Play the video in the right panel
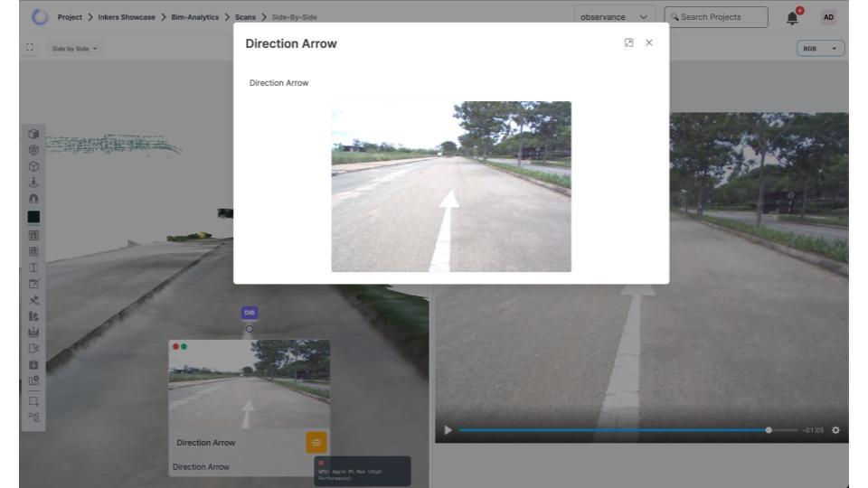Viewport: 868px width, 488px height. click(448, 430)
